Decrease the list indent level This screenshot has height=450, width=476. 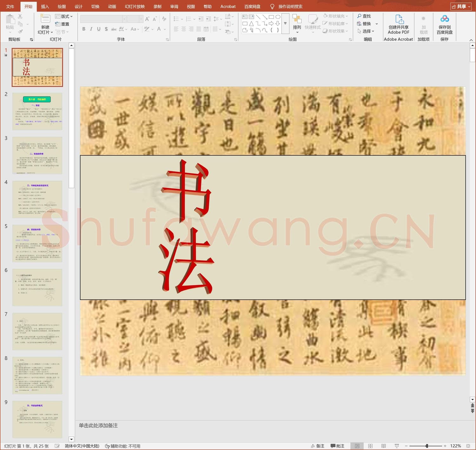201,19
